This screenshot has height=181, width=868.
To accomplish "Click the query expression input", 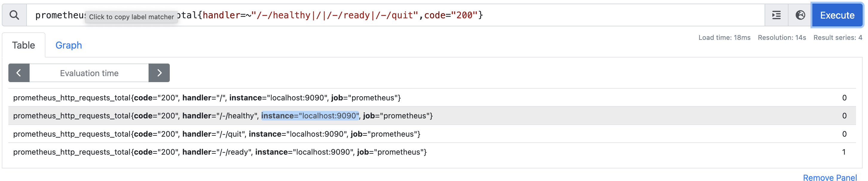I will tap(395, 15).
